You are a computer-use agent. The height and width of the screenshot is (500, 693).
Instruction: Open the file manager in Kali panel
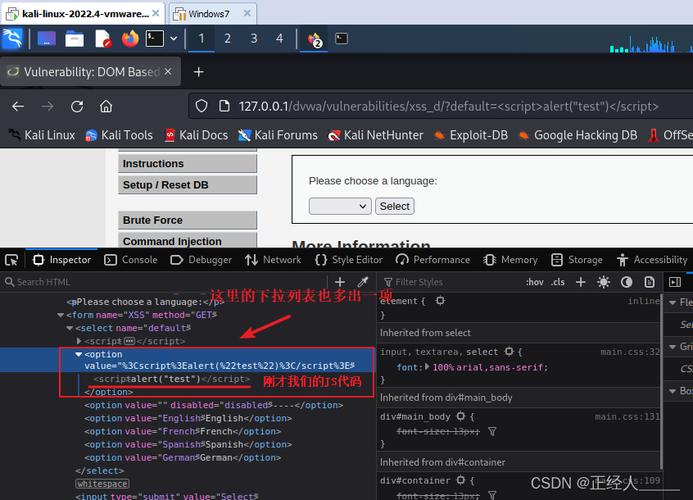tap(74, 39)
